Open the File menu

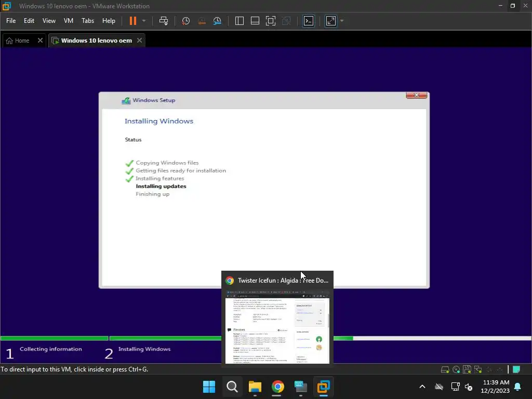coord(11,21)
